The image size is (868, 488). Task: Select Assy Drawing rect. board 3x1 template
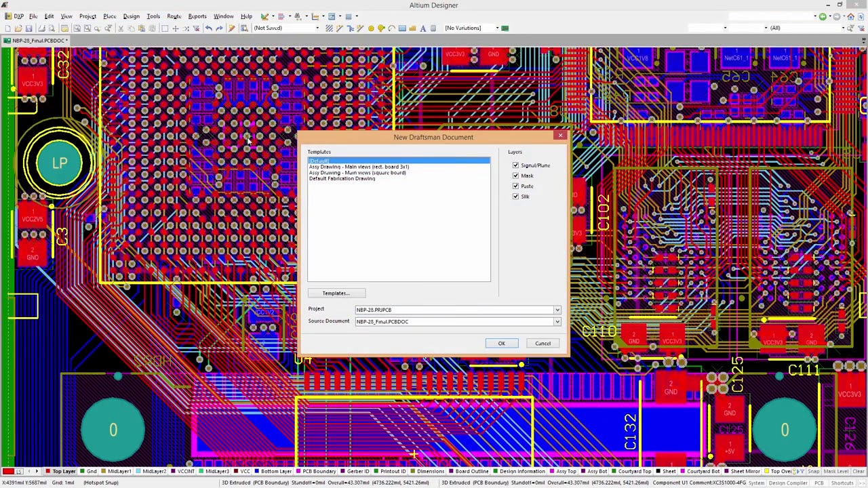pos(359,167)
